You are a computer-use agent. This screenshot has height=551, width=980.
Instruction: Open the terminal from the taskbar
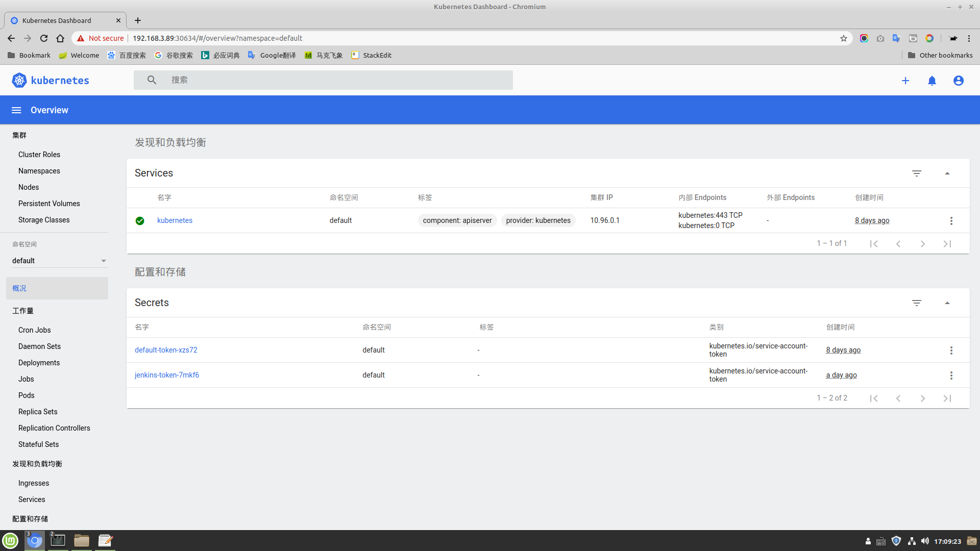pos(58,541)
